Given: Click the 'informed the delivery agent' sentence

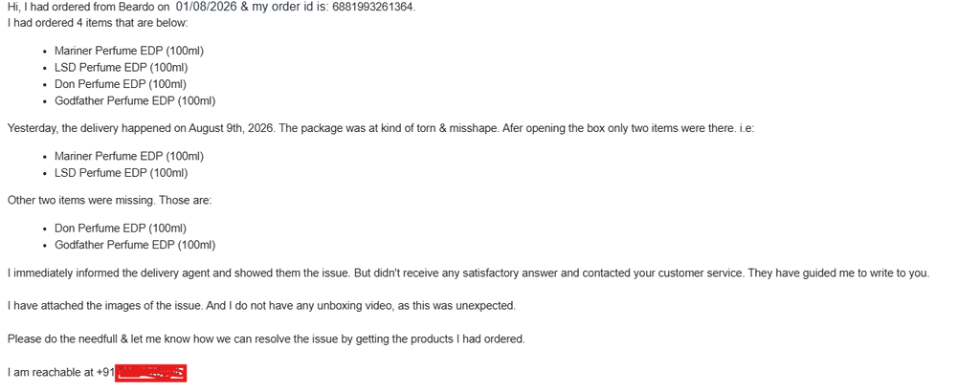Looking at the screenshot, I should pos(468,273).
